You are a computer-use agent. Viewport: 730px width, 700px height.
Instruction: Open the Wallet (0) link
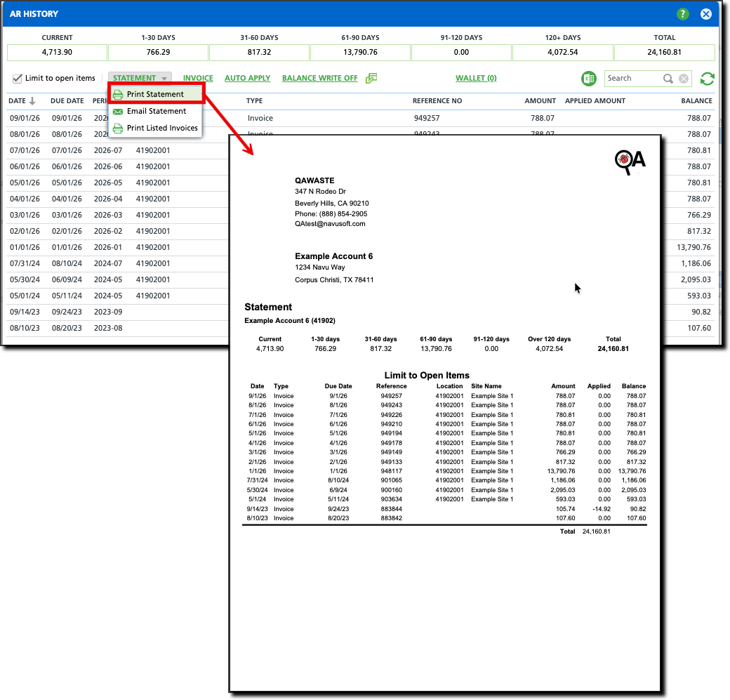pos(476,78)
